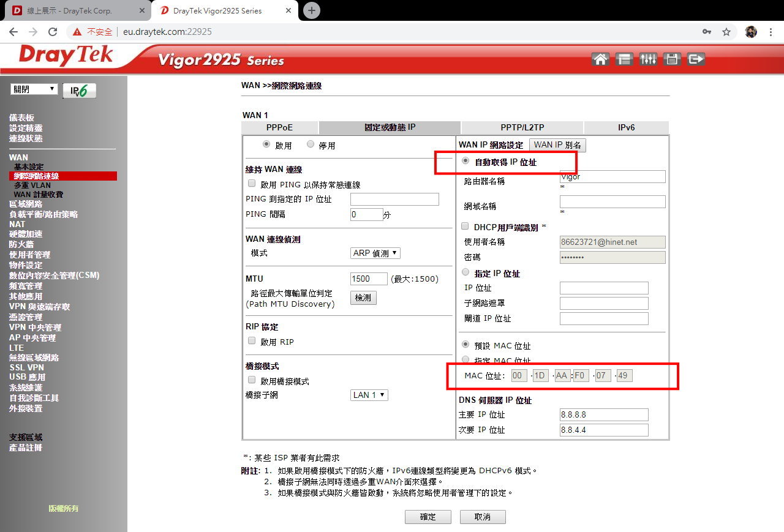
Task: Click the MTU value input field
Action: [369, 279]
